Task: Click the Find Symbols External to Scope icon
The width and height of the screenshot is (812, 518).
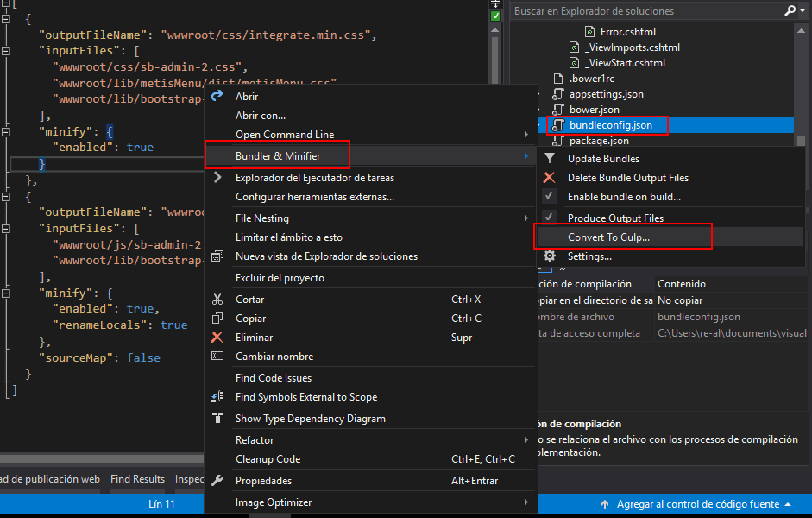Action: point(217,396)
